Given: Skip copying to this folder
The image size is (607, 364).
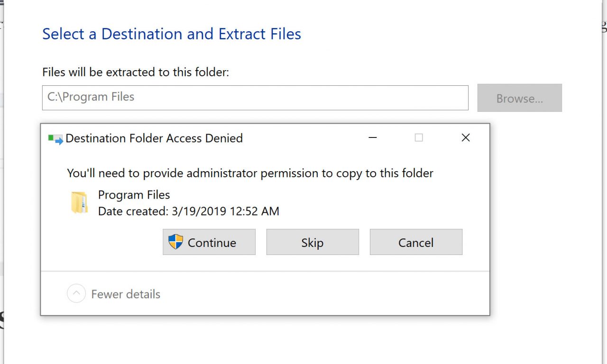Looking at the screenshot, I should click(312, 242).
